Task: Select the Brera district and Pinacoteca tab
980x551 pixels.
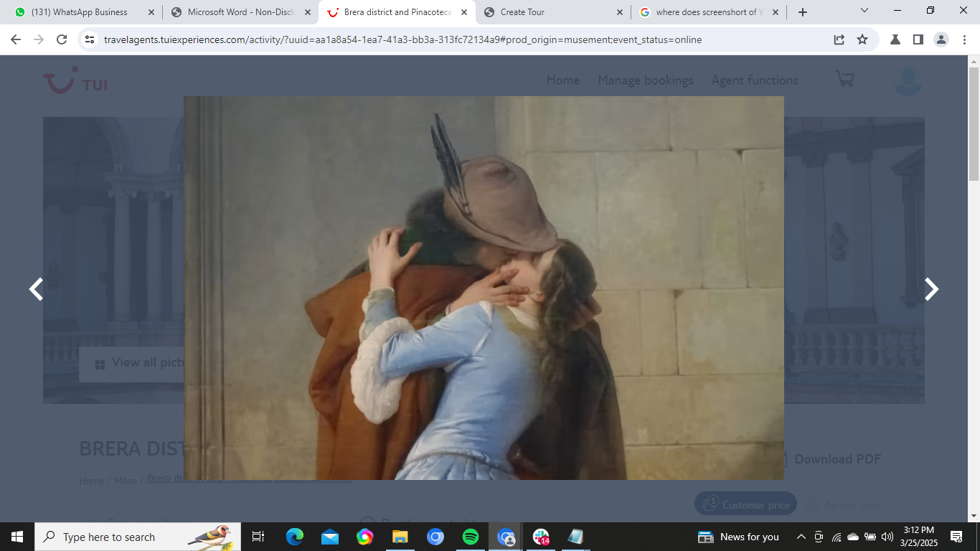Action: pos(397,12)
